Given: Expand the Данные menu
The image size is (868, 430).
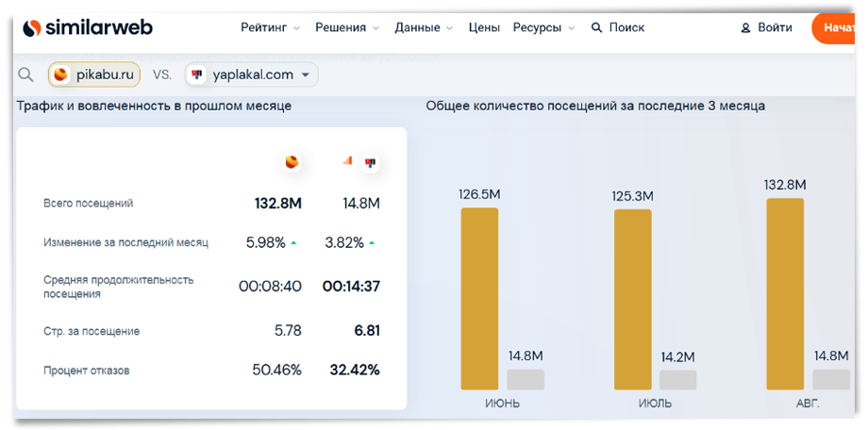Looking at the screenshot, I should (424, 27).
